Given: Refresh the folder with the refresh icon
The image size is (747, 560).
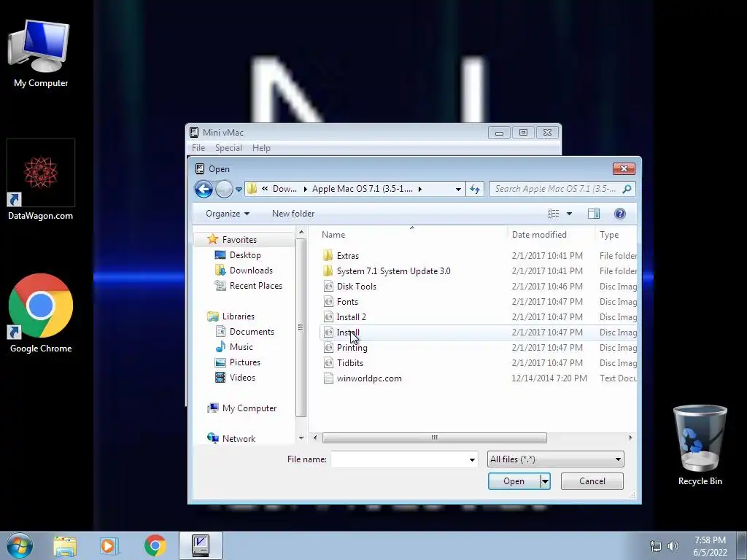Looking at the screenshot, I should 475,189.
